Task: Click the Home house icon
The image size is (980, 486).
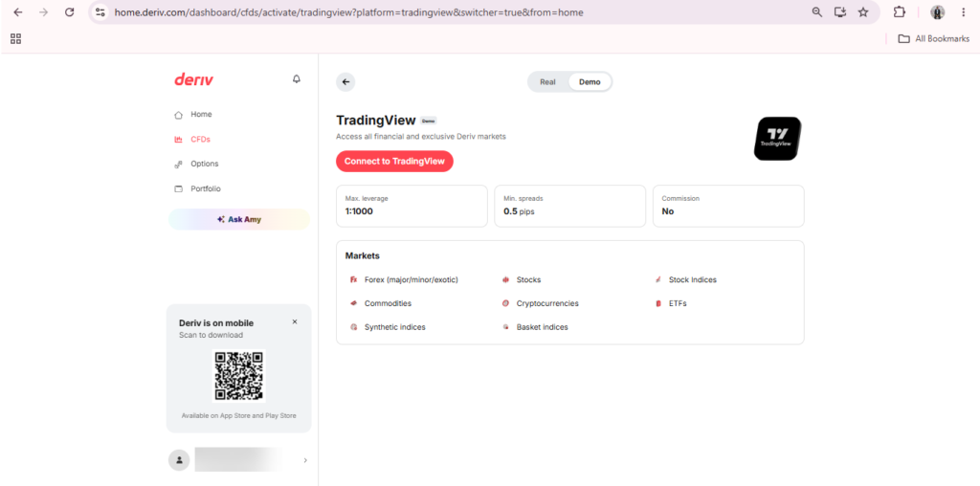Action: [x=178, y=115]
